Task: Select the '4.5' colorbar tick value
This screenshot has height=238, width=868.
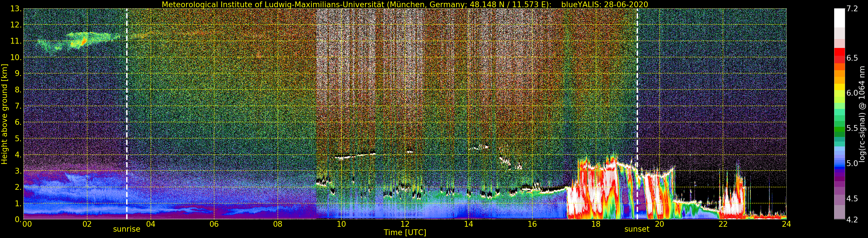Action: [x=852, y=198]
